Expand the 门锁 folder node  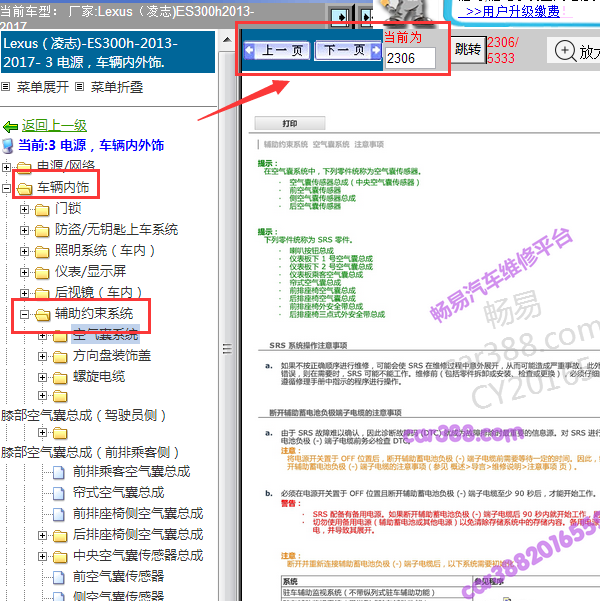pyautogui.click(x=24, y=209)
